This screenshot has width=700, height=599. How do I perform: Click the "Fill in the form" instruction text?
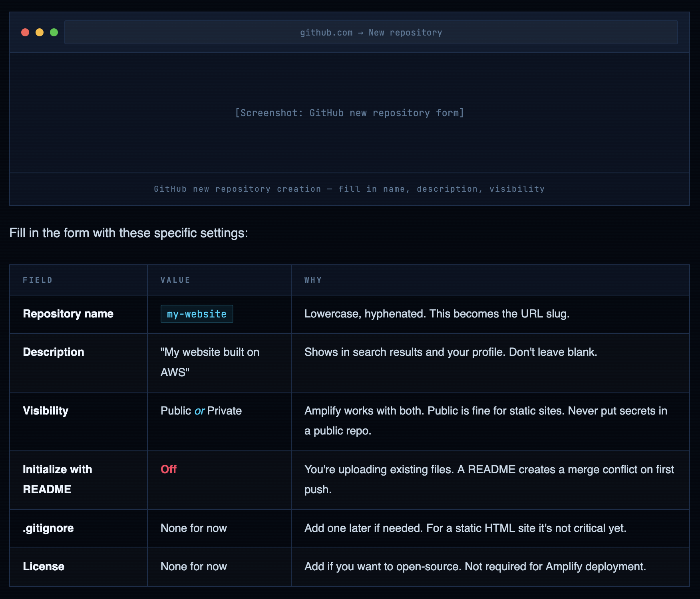(x=129, y=233)
